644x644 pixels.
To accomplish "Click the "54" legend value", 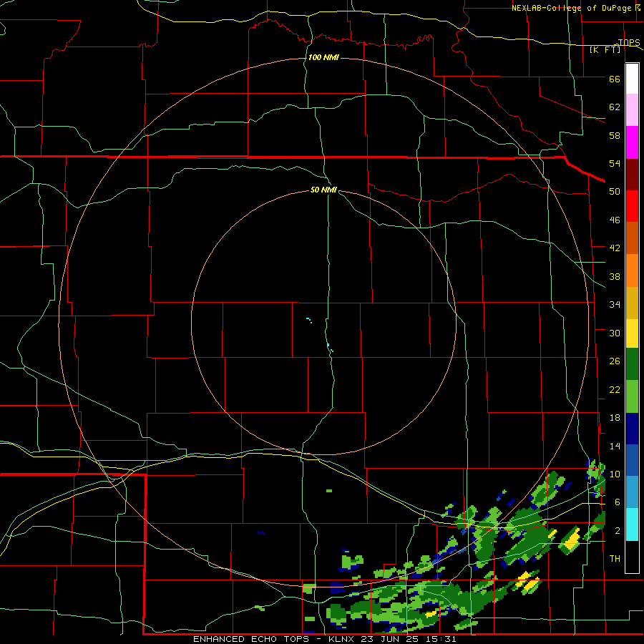I will 615,163.
